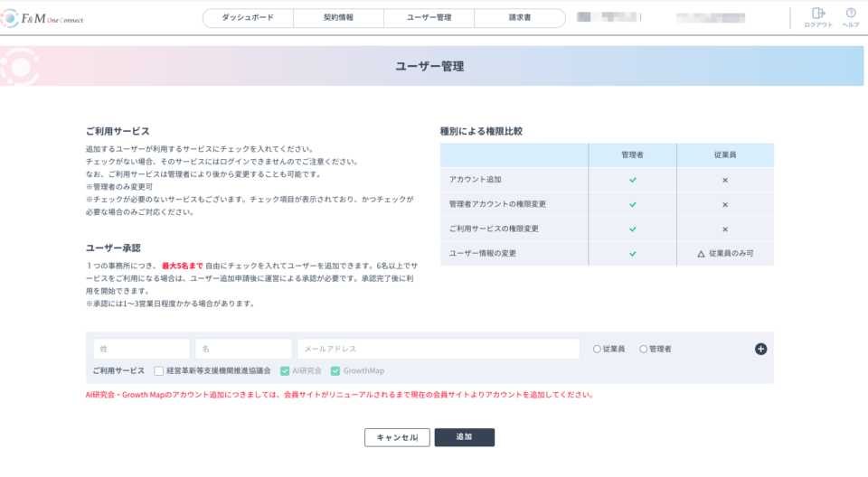
Task: Click the メールアドレス input field
Action: coord(438,349)
